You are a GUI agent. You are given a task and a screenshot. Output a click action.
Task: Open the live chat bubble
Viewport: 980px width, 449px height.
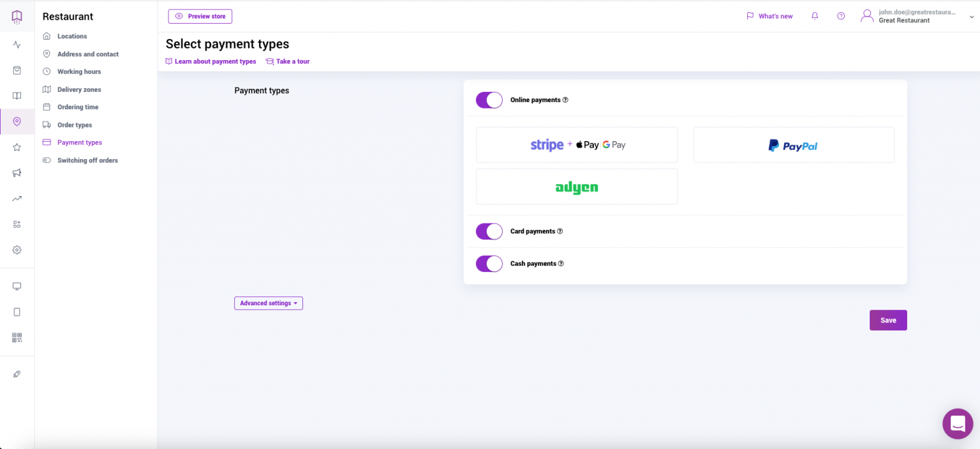(958, 423)
